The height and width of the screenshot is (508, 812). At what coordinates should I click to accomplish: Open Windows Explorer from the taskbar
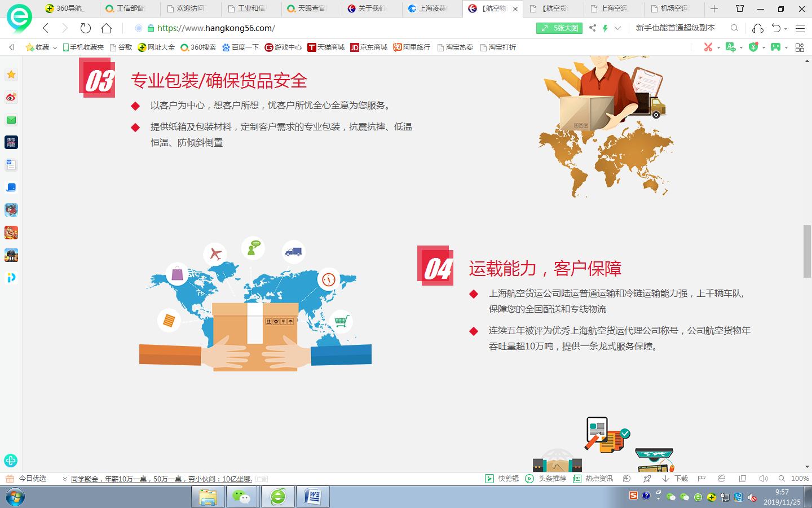pyautogui.click(x=208, y=497)
